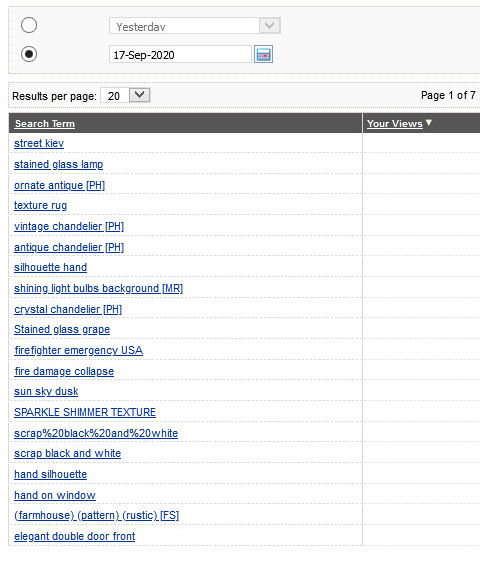Open the stained glass lamp link
This screenshot has width=480, height=578.
[59, 164]
